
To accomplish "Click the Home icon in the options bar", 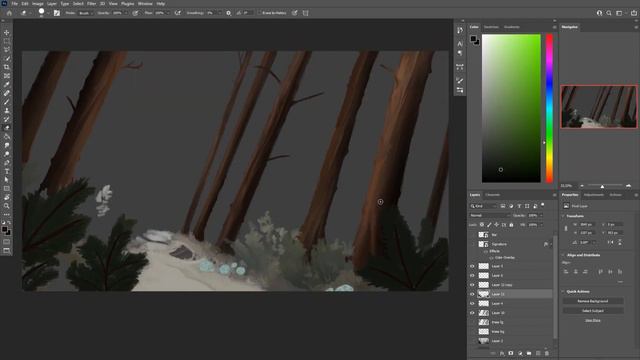I will pyautogui.click(x=9, y=13).
